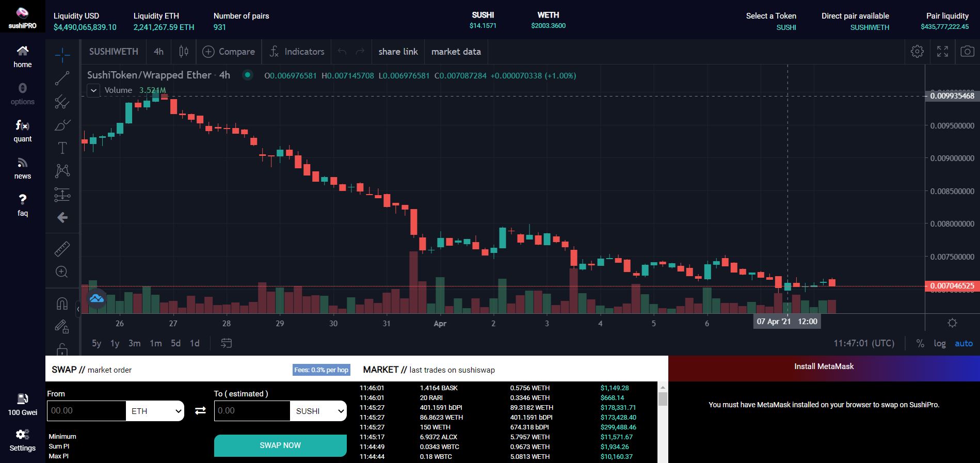
Task: Select the text annotation tool
Action: point(62,148)
